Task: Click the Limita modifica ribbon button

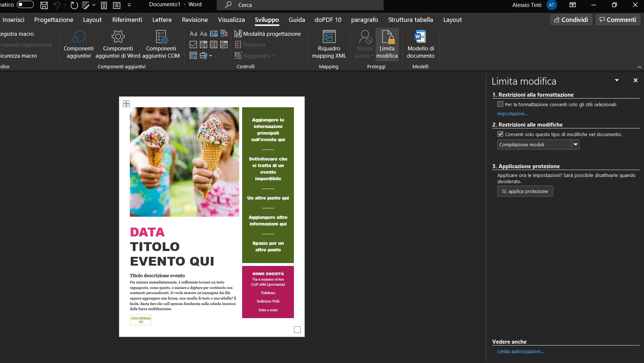Action: point(387,45)
